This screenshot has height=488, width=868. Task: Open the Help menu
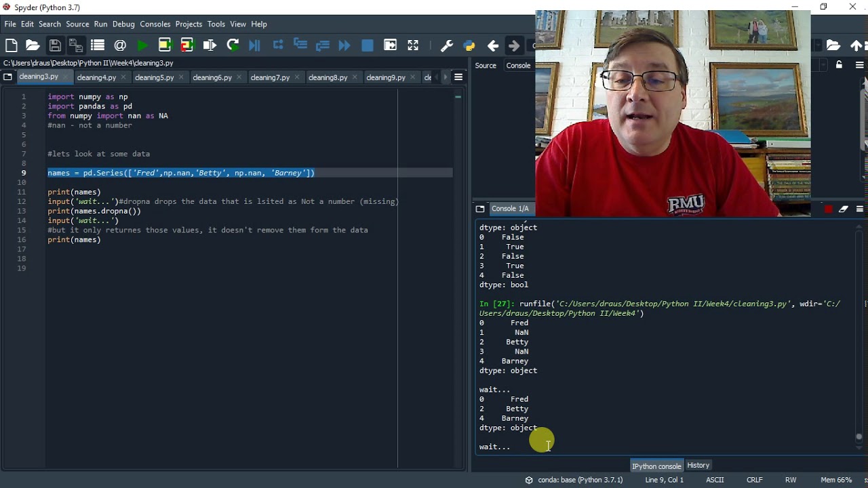[259, 24]
